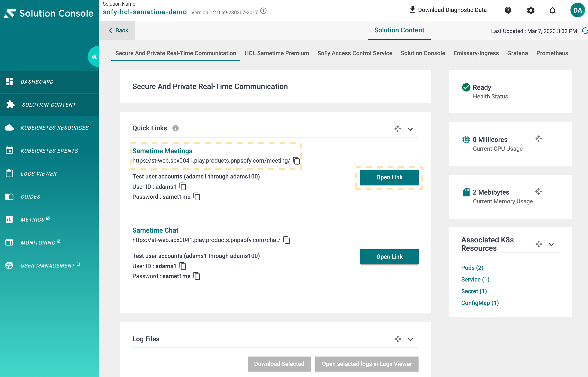
Task: Go to Kubernetes Resources in sidebar
Action: 49,128
